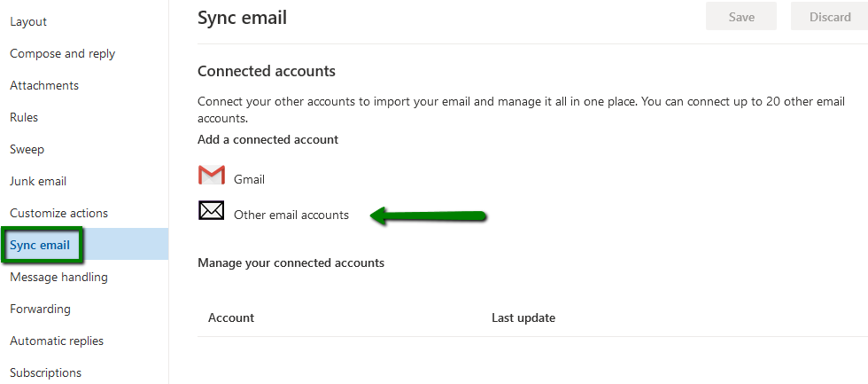Click the Other email accounts envelope icon
Image resolution: width=868 pixels, height=384 pixels.
click(212, 210)
